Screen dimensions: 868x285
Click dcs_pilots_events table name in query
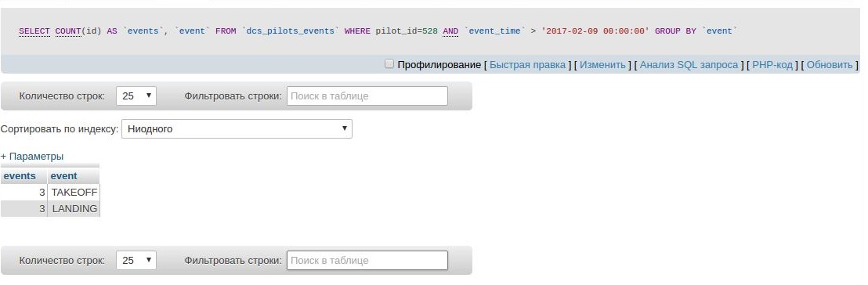pyautogui.click(x=290, y=31)
